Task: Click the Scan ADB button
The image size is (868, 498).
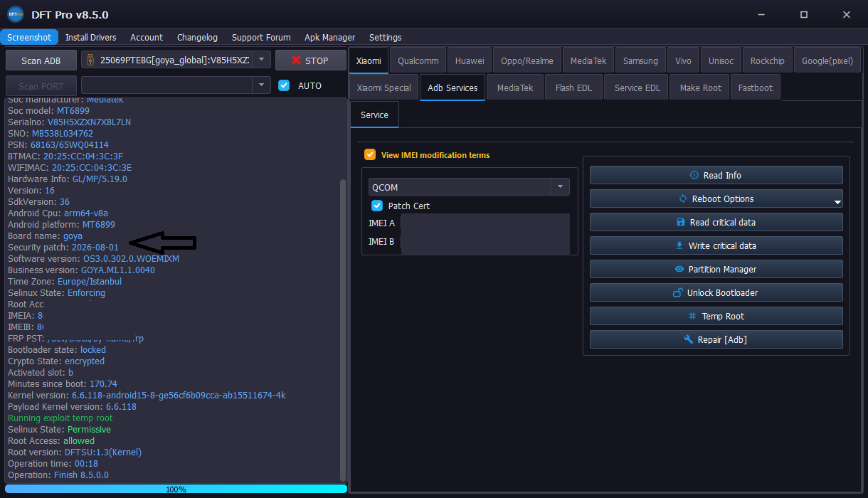Action: [x=41, y=60]
